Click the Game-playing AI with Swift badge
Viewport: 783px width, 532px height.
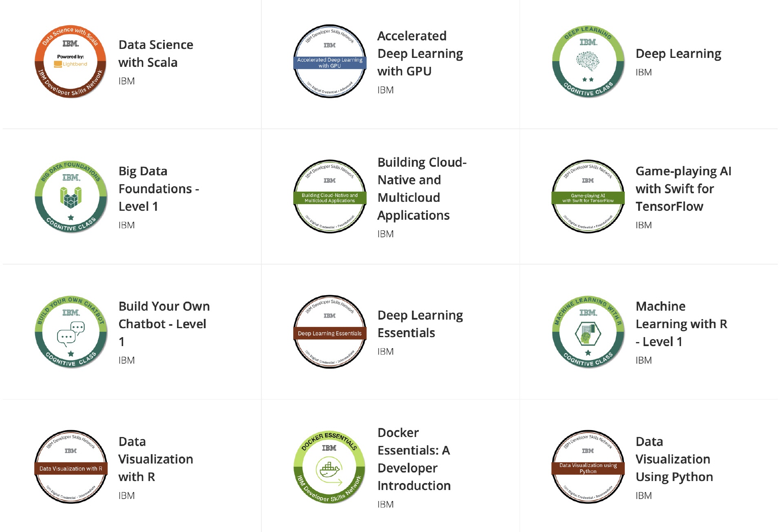point(588,197)
